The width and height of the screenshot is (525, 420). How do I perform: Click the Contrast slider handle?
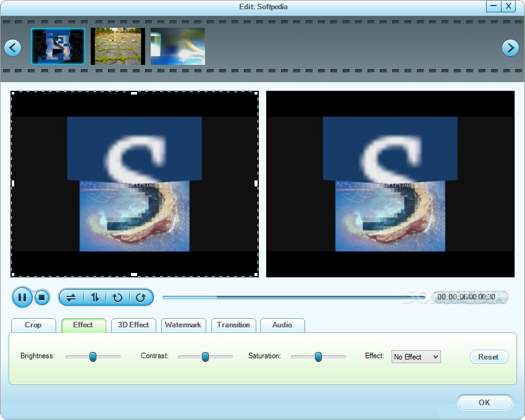pos(205,357)
